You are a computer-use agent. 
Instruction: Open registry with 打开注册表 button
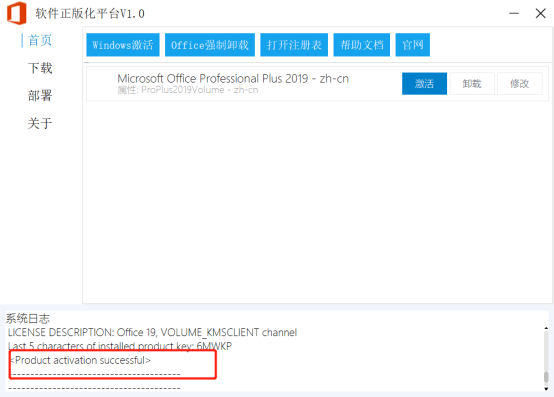click(294, 45)
